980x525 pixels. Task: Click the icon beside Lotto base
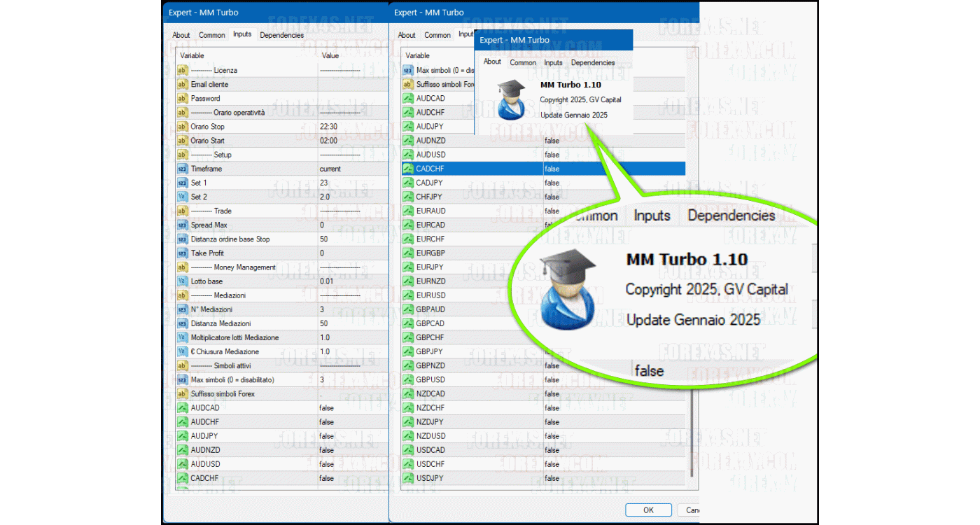pos(182,281)
